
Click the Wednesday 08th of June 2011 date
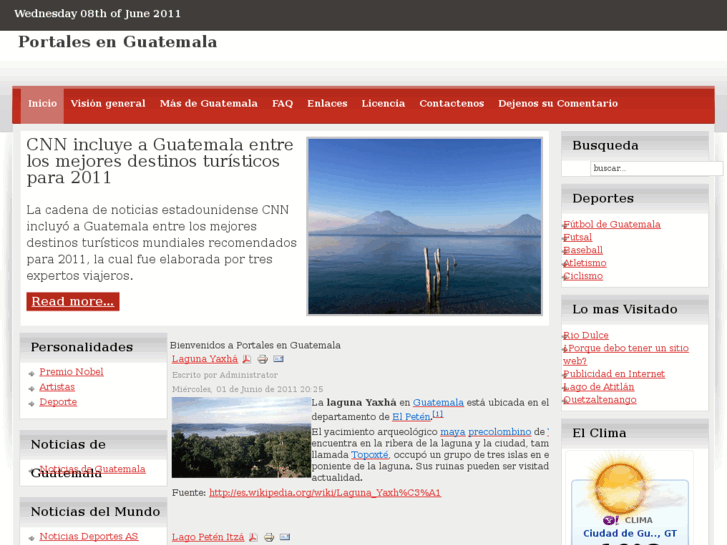[x=97, y=13]
